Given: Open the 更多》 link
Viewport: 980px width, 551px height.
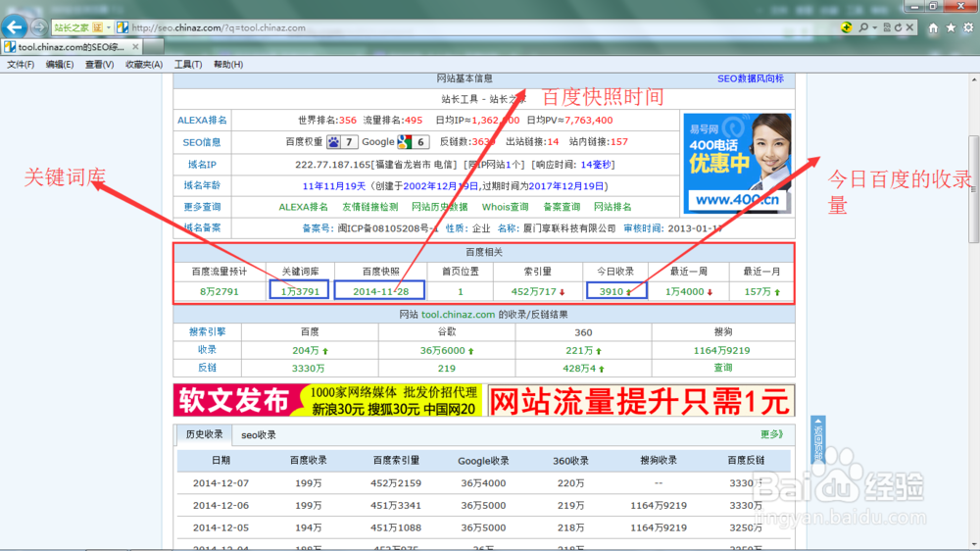Looking at the screenshot, I should (772, 434).
